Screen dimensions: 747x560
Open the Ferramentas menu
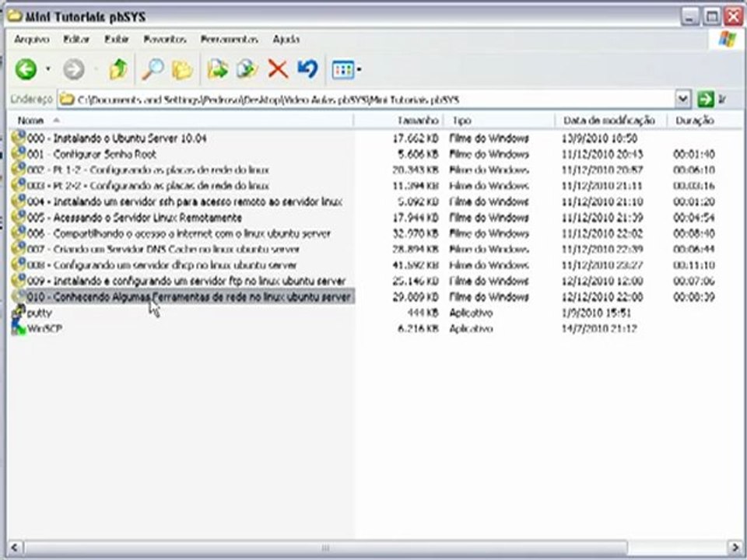tap(229, 40)
